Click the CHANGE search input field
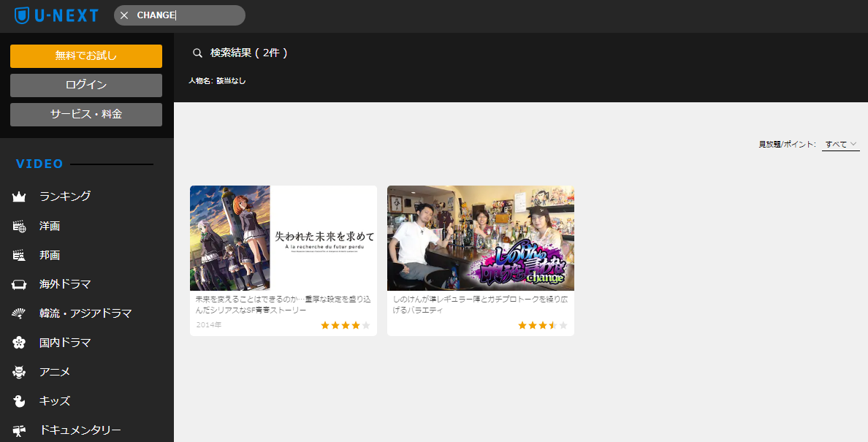The height and width of the screenshot is (442, 868). [x=186, y=15]
